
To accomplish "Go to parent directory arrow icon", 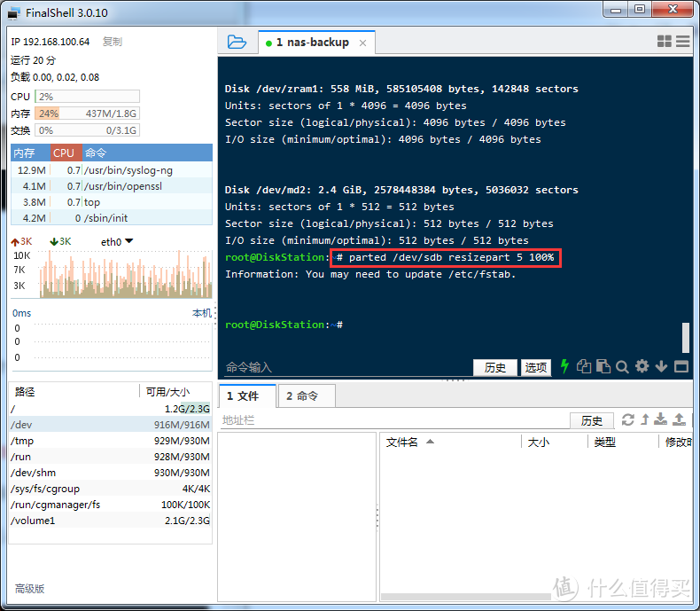I will (645, 419).
